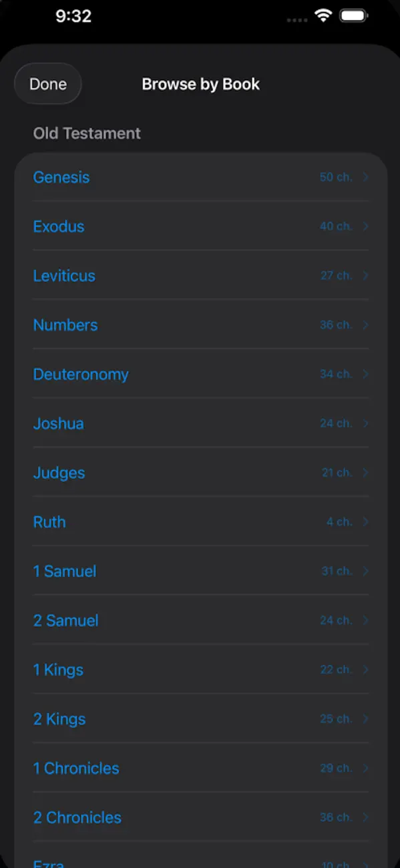Image resolution: width=400 pixels, height=868 pixels.
Task: Select 1 Kings from the list
Action: [58, 670]
